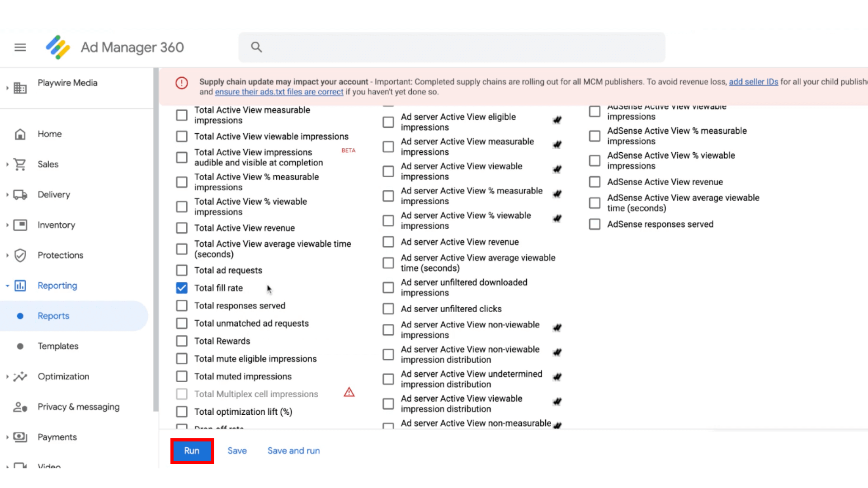The height and width of the screenshot is (488, 868).
Task: Click icon beside Ad server Active View non-viewable impressions
Action: (x=557, y=328)
